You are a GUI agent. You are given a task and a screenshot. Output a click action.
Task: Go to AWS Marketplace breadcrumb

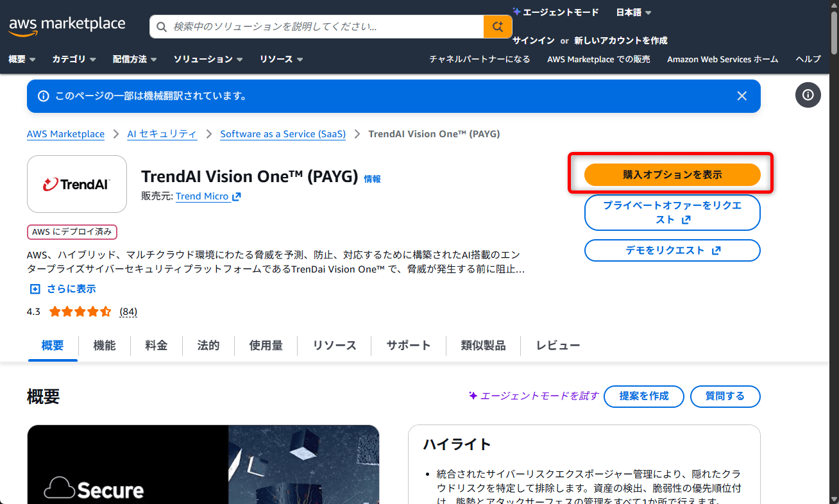tap(65, 134)
